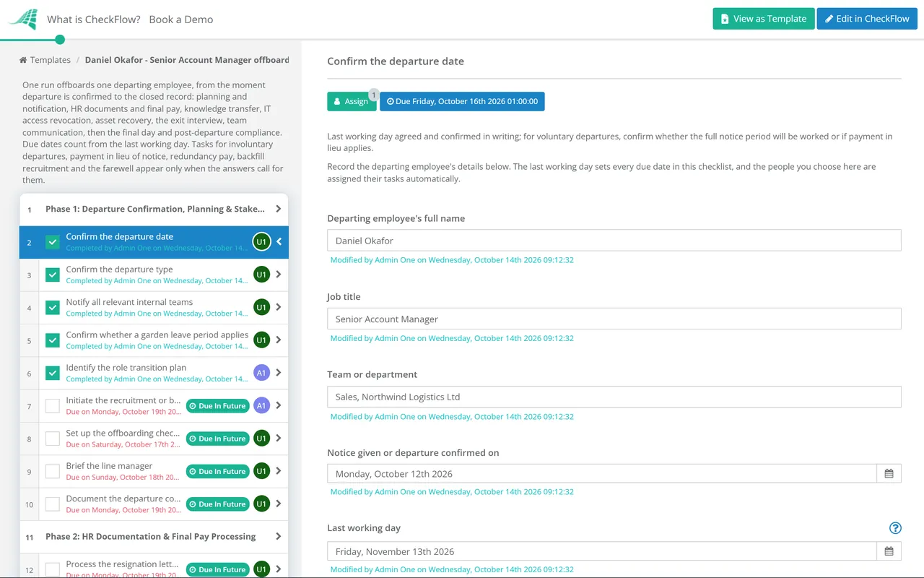Click Due In Future badge on Brief the line manager

[x=217, y=471]
